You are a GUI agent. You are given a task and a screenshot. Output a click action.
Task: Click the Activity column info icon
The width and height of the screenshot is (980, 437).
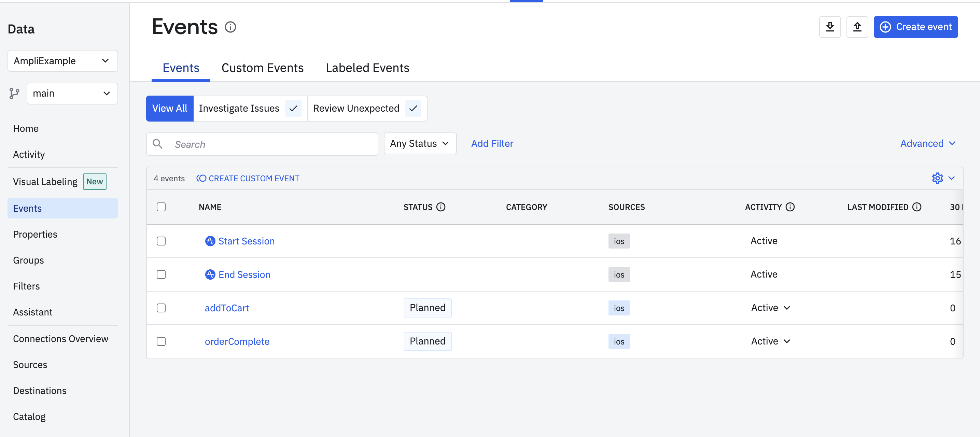[790, 207]
